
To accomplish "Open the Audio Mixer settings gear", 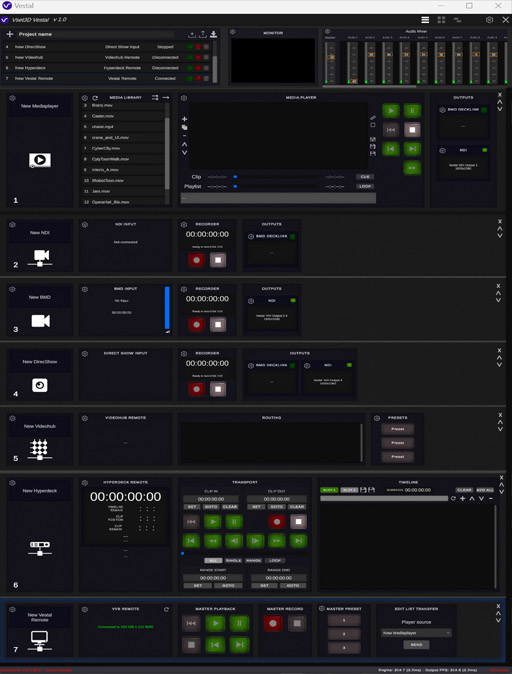I will (x=328, y=32).
